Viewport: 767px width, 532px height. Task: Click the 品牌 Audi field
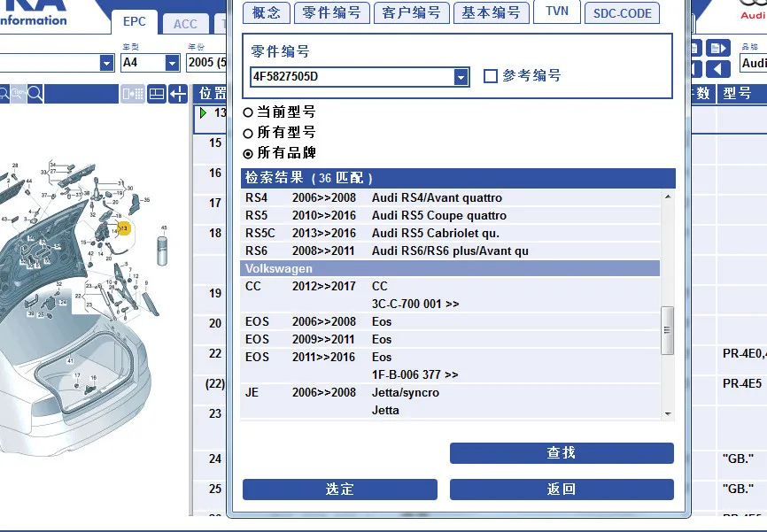pyautogui.click(x=754, y=63)
